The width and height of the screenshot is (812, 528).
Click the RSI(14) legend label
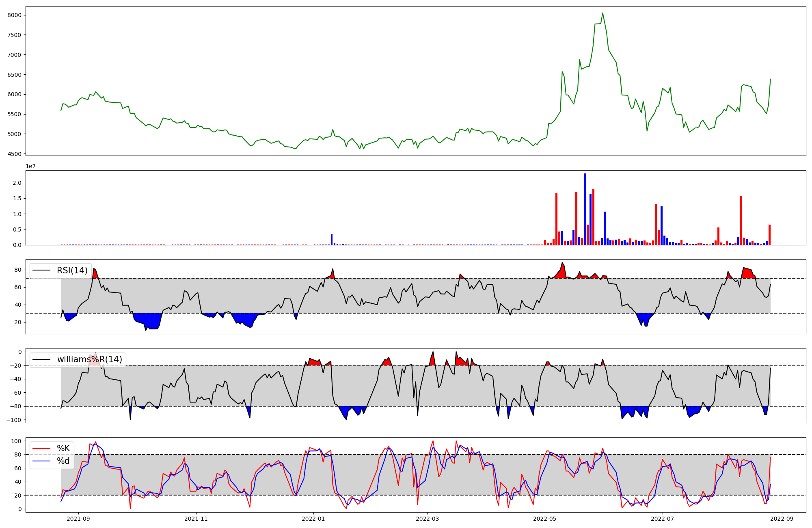pos(72,270)
